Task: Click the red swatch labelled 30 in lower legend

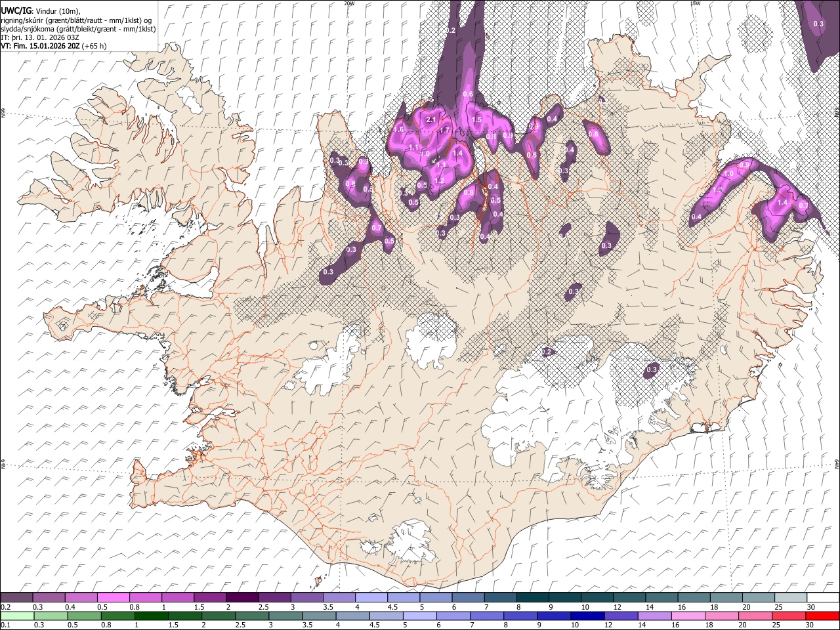Action: click(822, 616)
